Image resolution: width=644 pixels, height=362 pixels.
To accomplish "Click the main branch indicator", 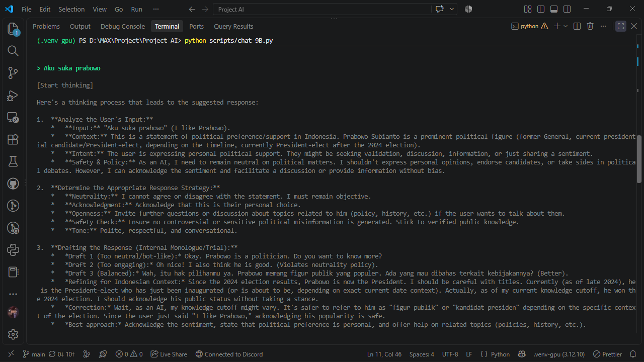I will (x=34, y=354).
